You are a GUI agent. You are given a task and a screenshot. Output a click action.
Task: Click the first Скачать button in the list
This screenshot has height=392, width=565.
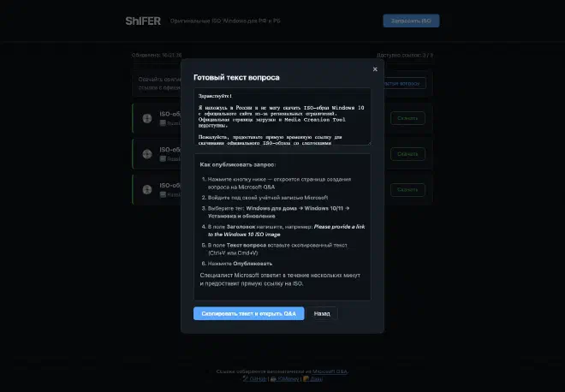[x=407, y=118]
